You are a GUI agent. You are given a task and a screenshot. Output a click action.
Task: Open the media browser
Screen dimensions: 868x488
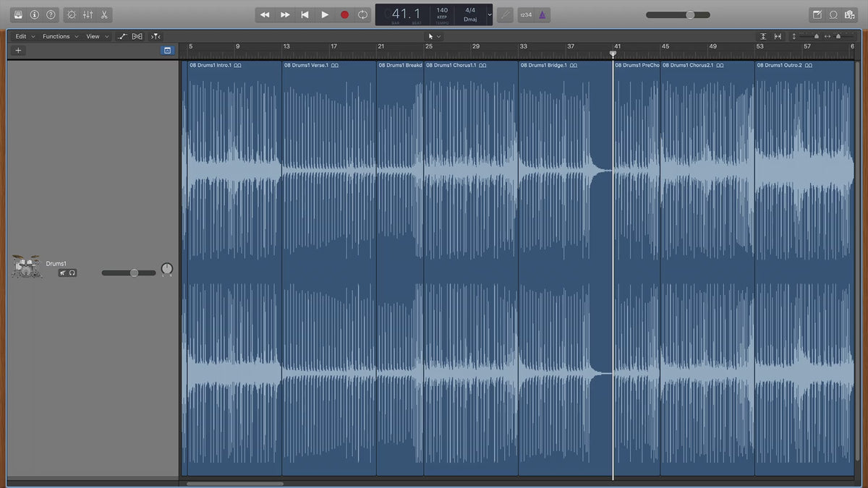[850, 14]
